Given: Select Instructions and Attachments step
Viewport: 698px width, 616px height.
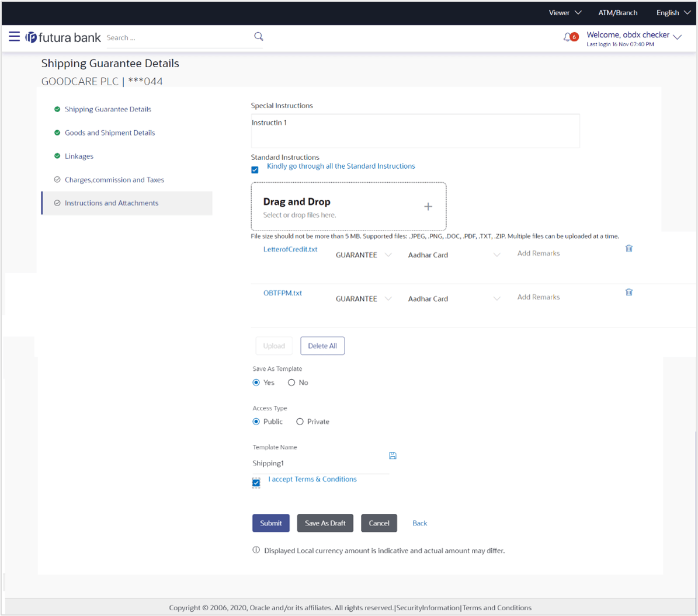Looking at the screenshot, I should click(x=127, y=203).
